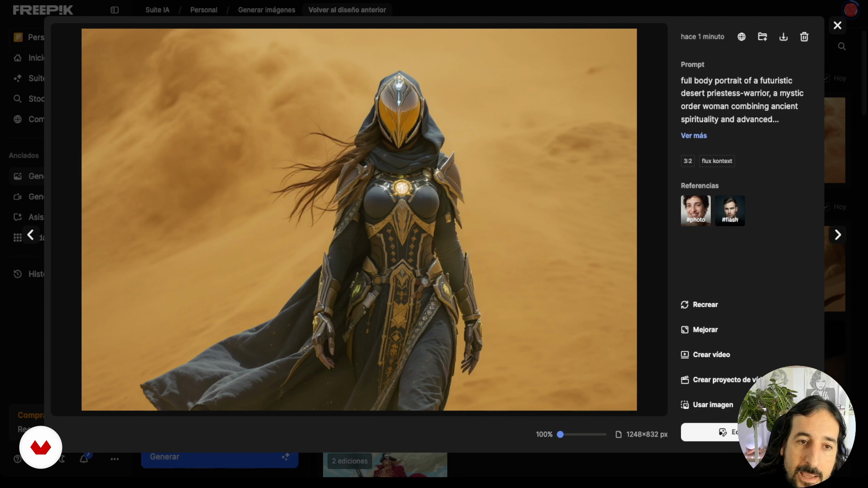The width and height of the screenshot is (868, 488).
Task: Click the globe publish icon
Action: [x=742, y=37]
